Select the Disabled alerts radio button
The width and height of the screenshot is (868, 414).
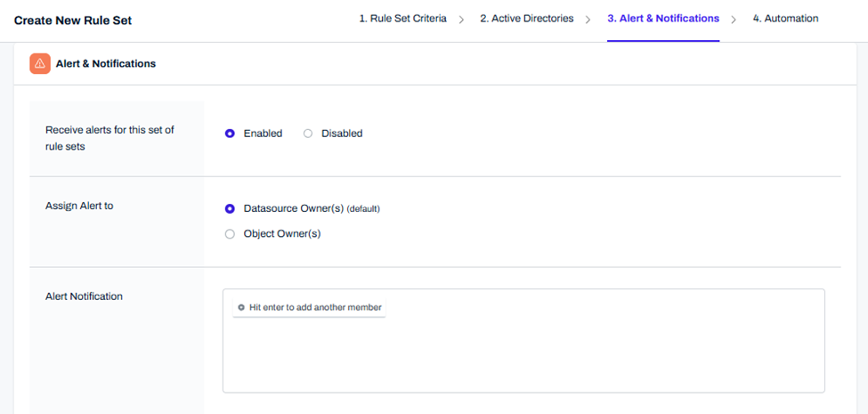pyautogui.click(x=308, y=134)
